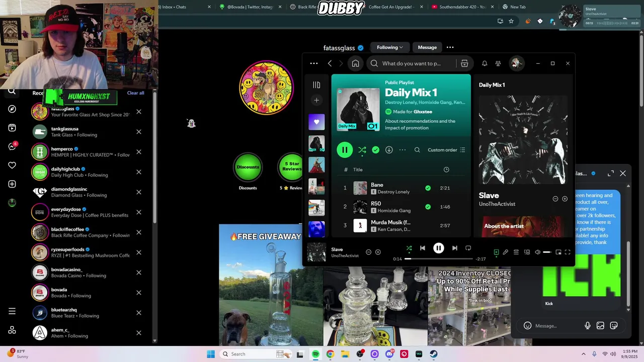Viewport: 644px width, 362px height.
Task: Create a new playlist with the plus icon
Action: [x=316, y=101]
